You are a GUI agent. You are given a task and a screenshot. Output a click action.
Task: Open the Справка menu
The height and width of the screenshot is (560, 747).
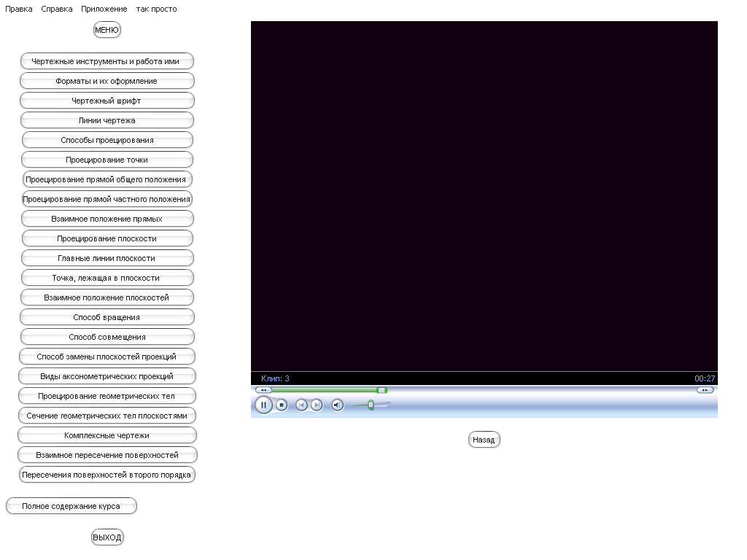[x=57, y=9]
